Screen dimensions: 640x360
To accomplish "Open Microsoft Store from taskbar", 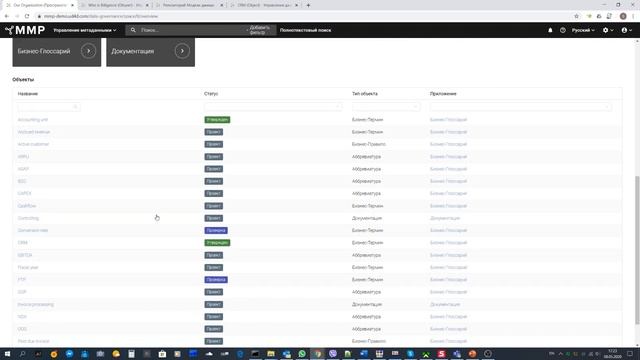I will (x=162, y=354).
